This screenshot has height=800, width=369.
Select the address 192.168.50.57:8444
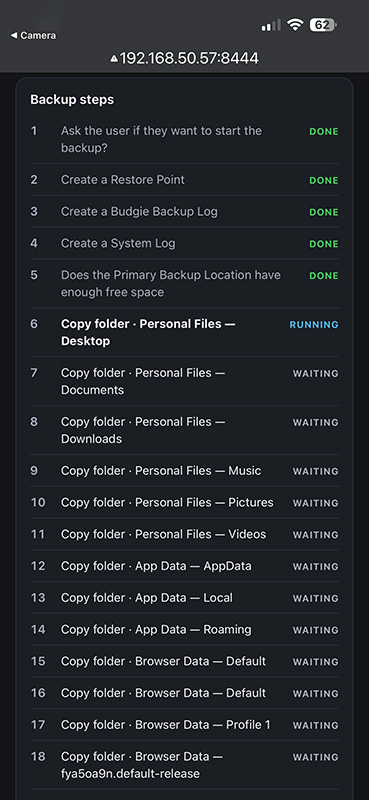[x=189, y=58]
